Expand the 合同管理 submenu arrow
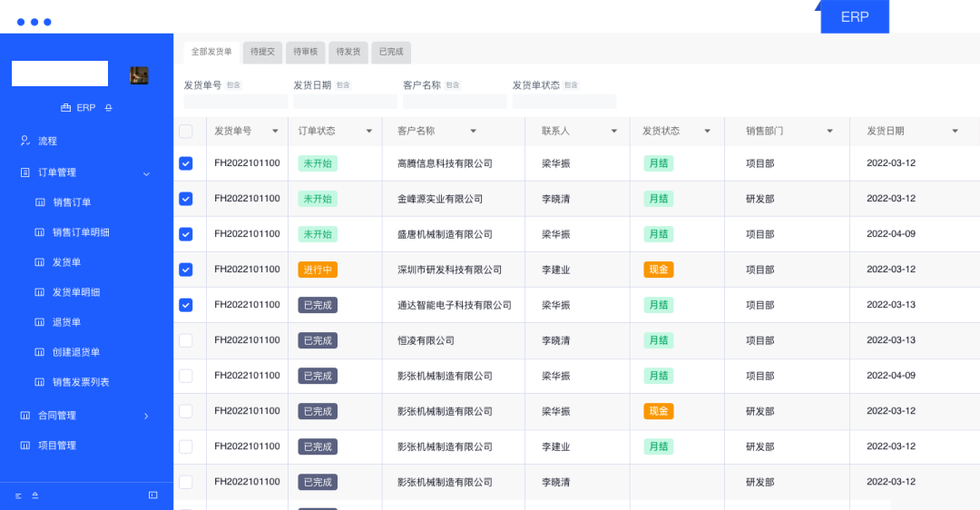 [146, 416]
